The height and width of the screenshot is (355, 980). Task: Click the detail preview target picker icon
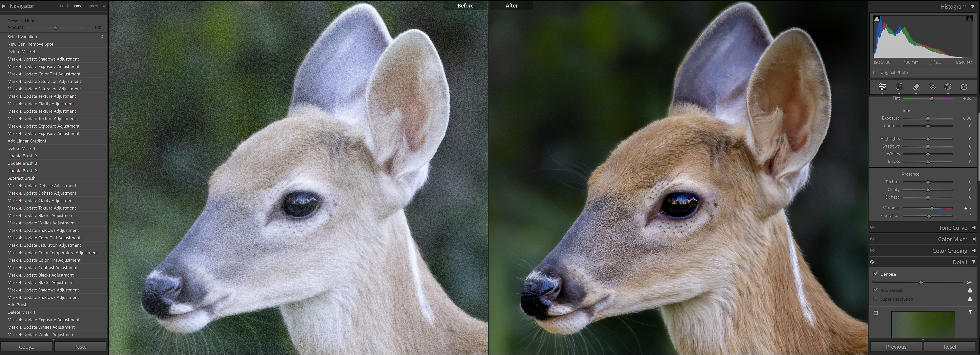pos(876,313)
